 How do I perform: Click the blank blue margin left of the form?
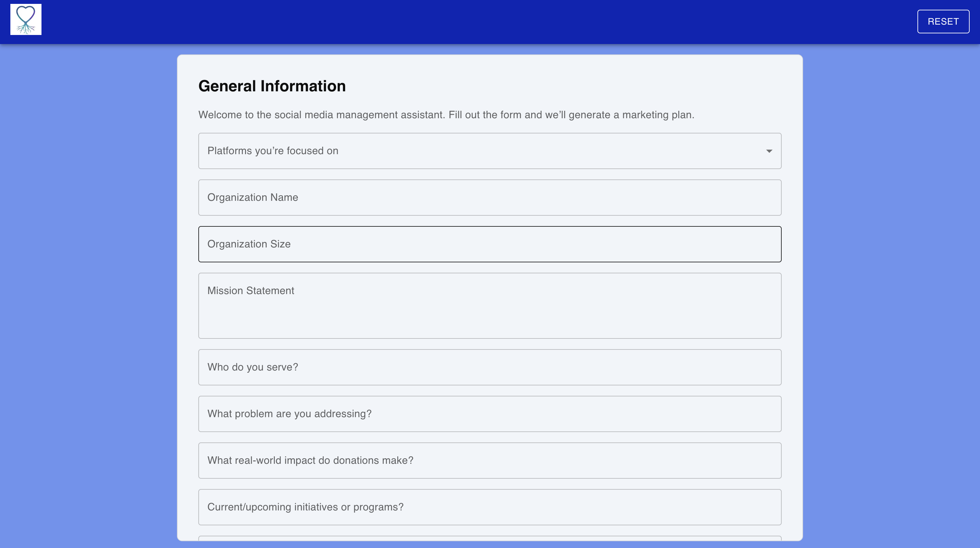(88, 297)
